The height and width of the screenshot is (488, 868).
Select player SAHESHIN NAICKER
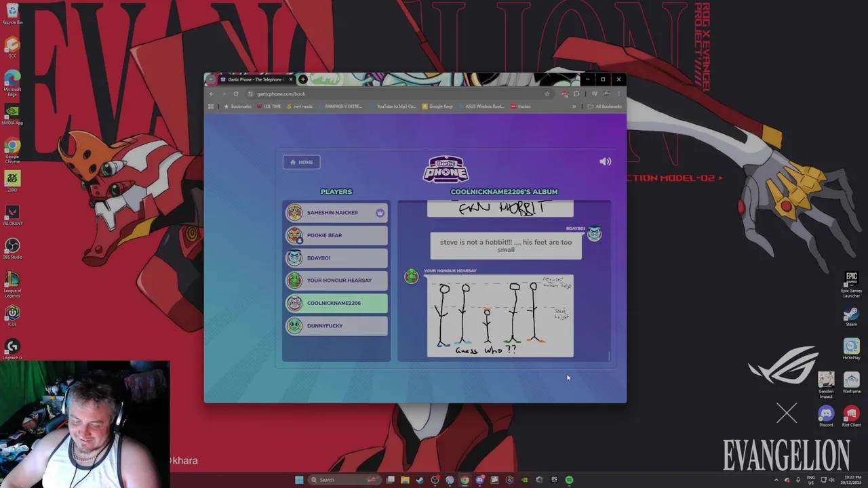(x=336, y=213)
